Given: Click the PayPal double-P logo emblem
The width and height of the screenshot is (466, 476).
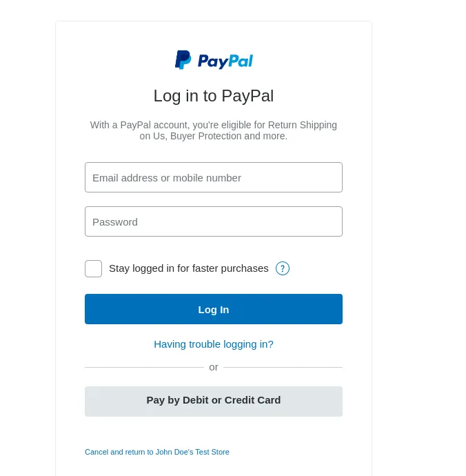Looking at the screenshot, I should [x=183, y=60].
